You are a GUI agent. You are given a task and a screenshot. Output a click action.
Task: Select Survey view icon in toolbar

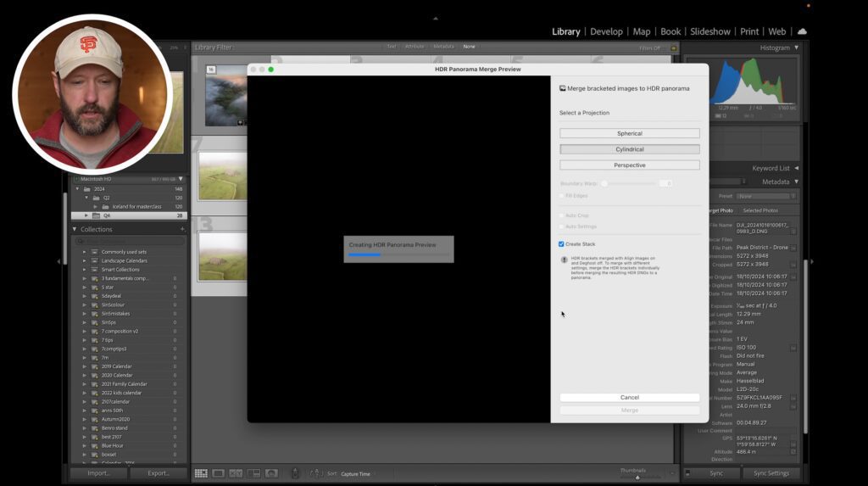253,473
